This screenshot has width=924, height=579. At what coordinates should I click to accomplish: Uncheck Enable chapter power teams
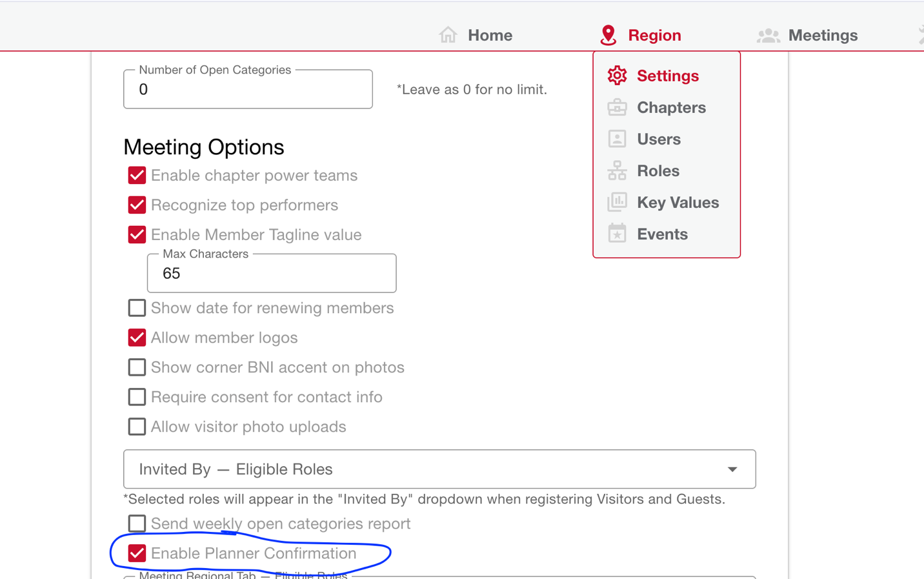coord(137,176)
